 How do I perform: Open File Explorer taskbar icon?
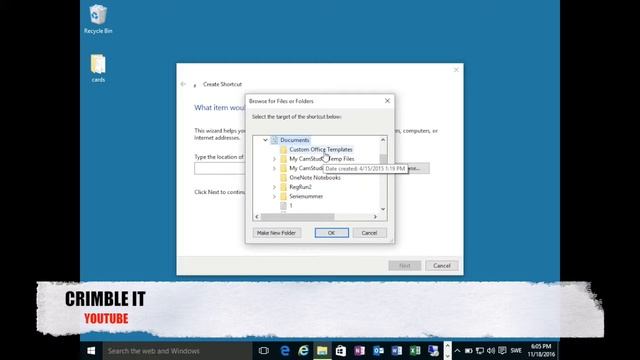point(322,351)
